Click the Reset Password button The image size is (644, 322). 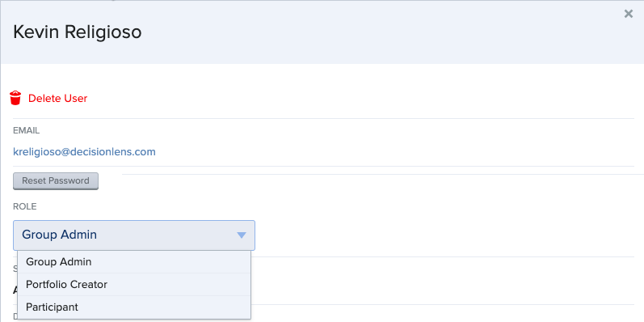point(56,181)
